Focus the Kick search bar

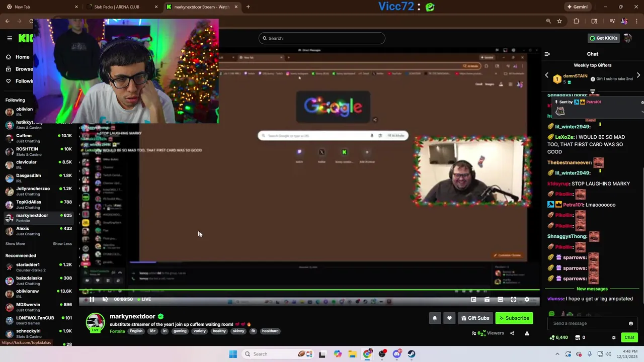point(322,38)
